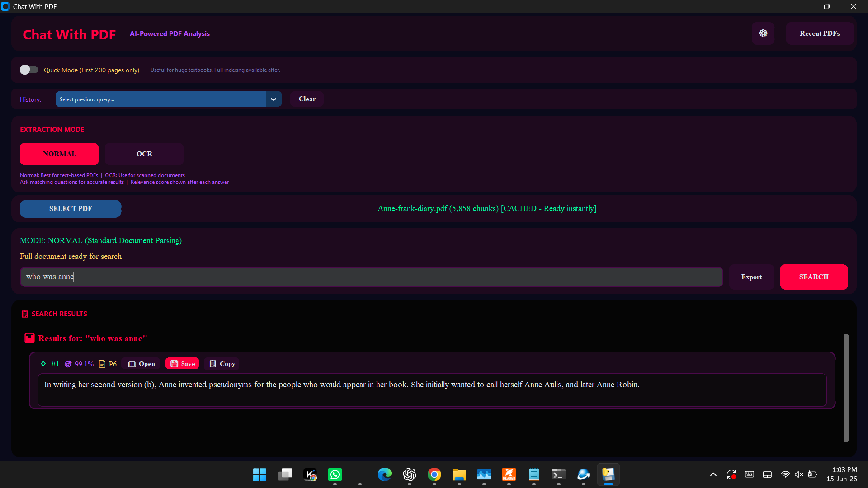Open WhatsApp from the taskbar

pyautogui.click(x=335, y=474)
